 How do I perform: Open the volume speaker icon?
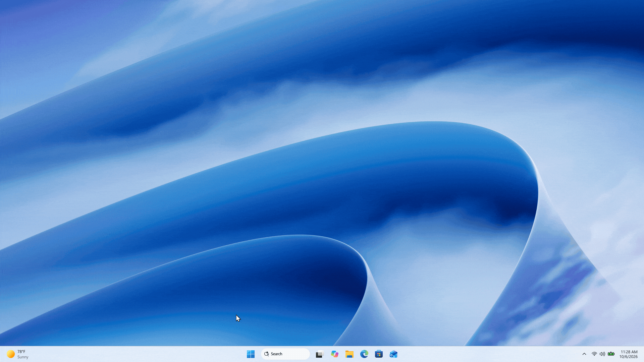[x=602, y=354]
